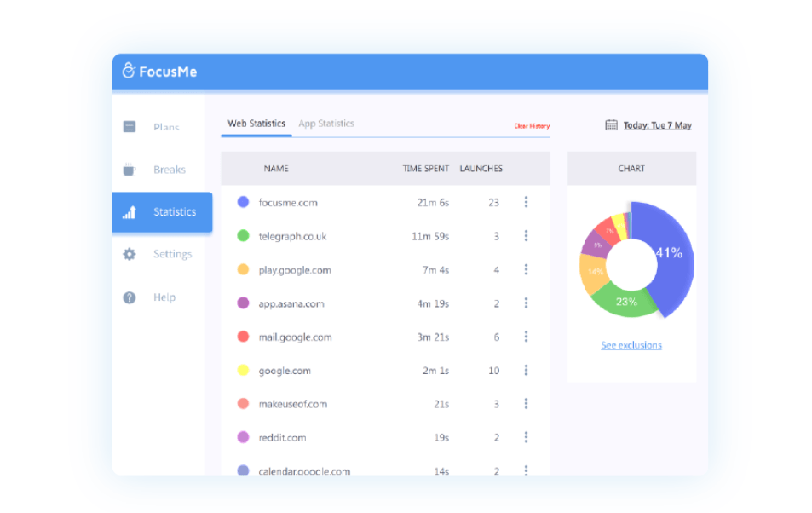Click the calendar icon beside Today's date

pos(611,125)
